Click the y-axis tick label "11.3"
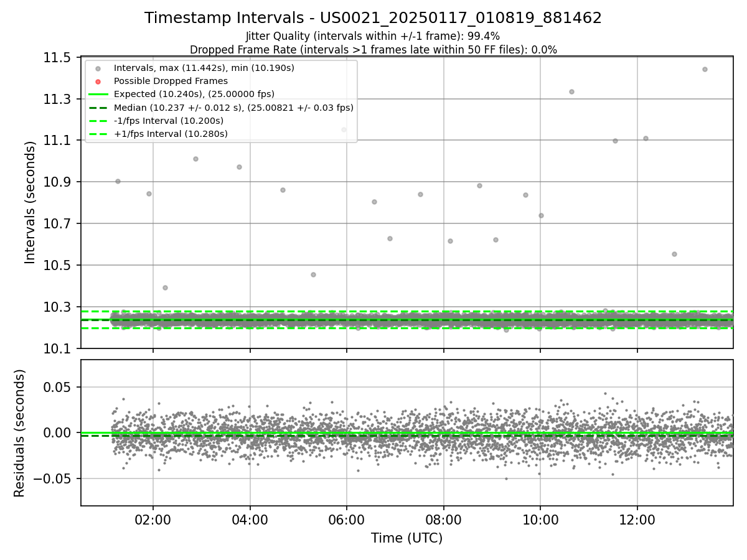Screen dimensions: 747x560 coord(57,100)
